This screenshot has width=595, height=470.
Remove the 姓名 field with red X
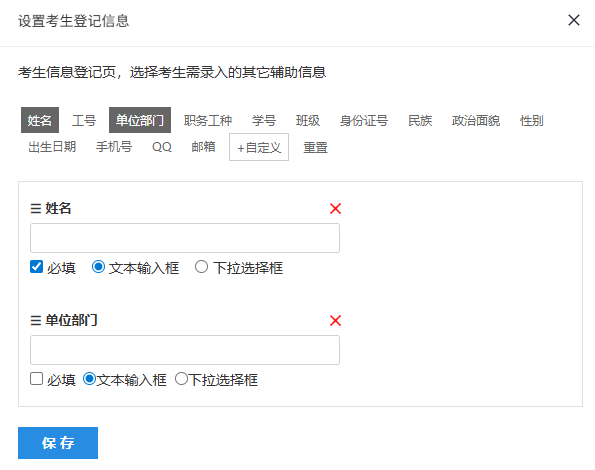pos(335,208)
